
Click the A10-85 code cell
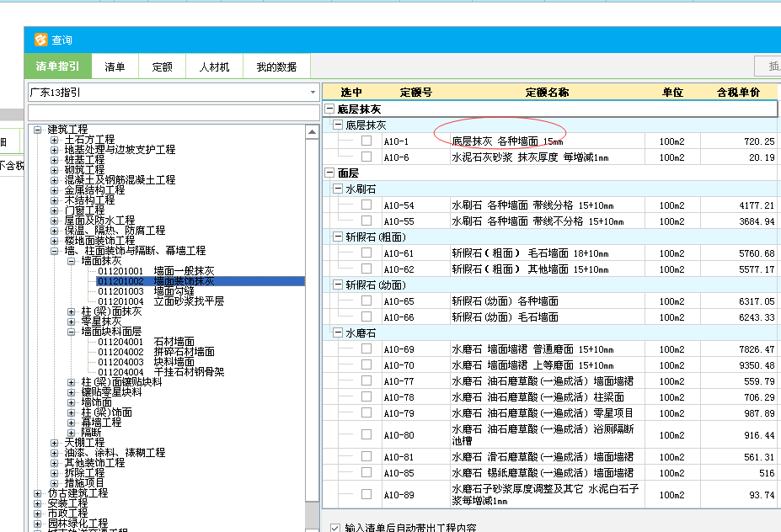click(416, 473)
